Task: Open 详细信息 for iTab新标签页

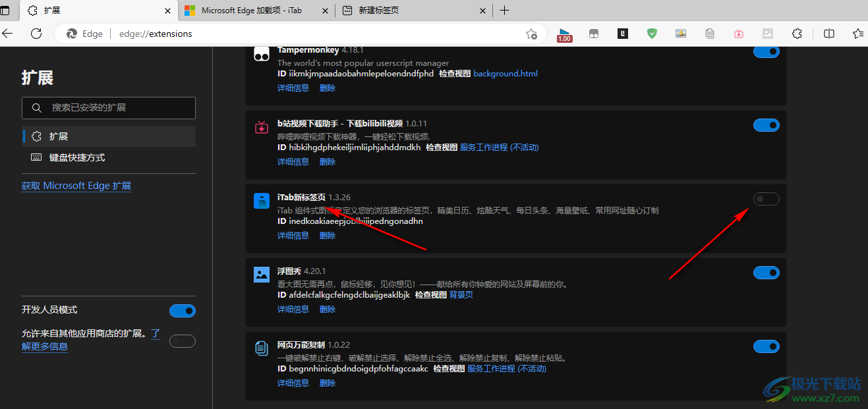Action: point(293,235)
